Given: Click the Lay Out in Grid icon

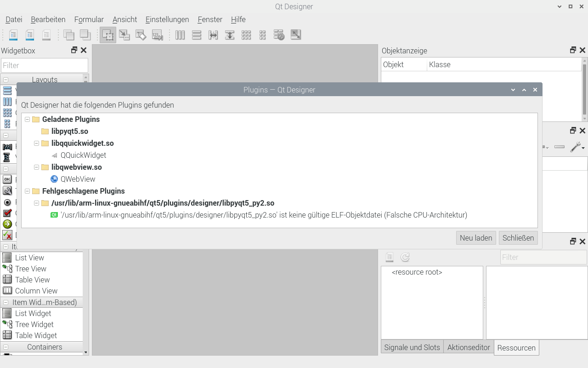Looking at the screenshot, I should (246, 35).
